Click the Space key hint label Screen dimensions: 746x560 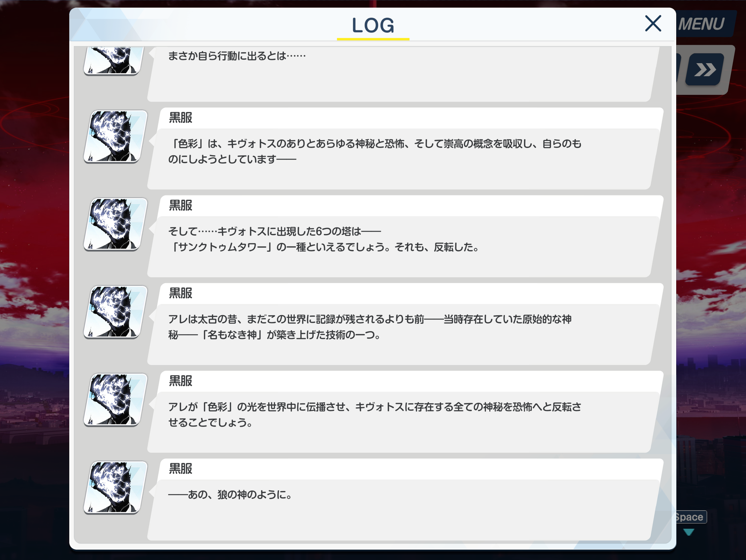(690, 517)
